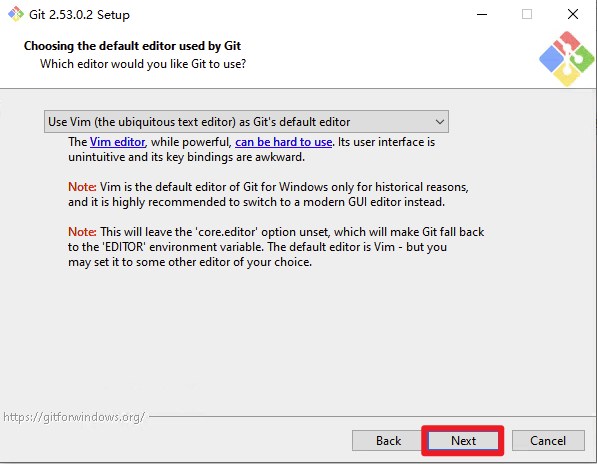597x464 pixels.
Task: Open the 'Use Vim' default editor combo box
Action: 246,122
